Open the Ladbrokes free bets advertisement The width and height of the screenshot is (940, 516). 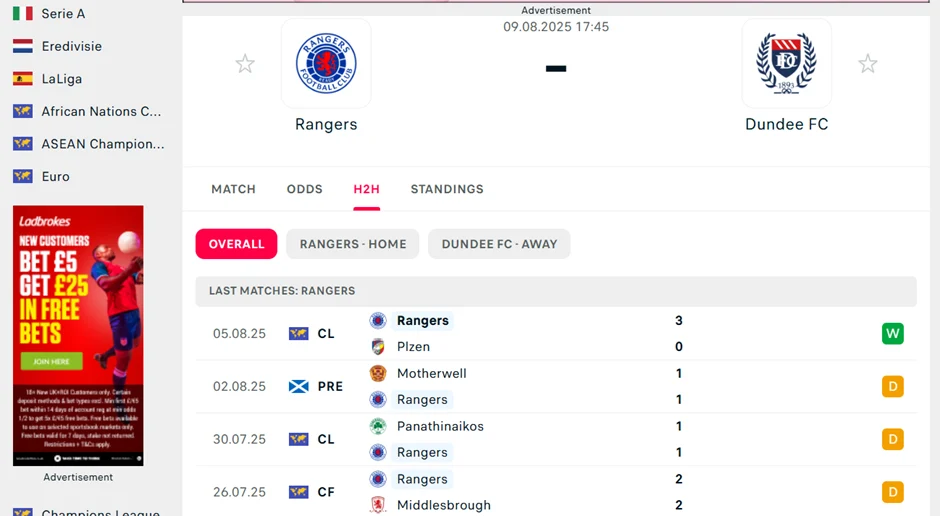(78, 335)
